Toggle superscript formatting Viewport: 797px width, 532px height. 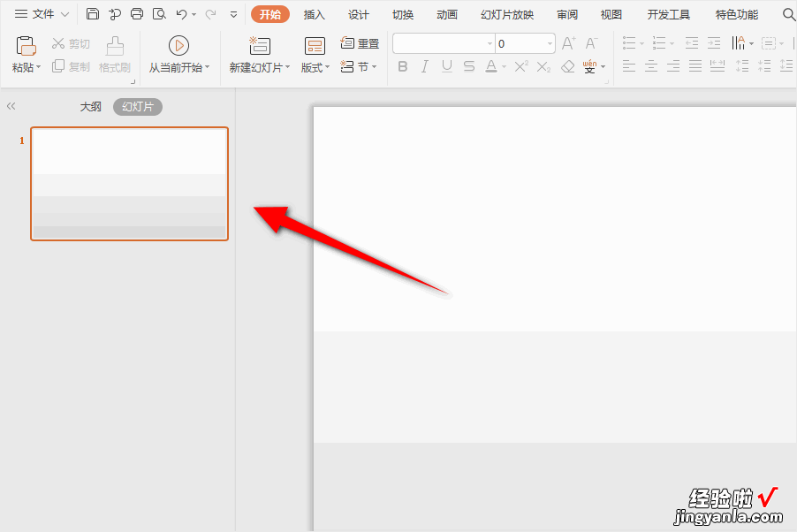coord(521,66)
